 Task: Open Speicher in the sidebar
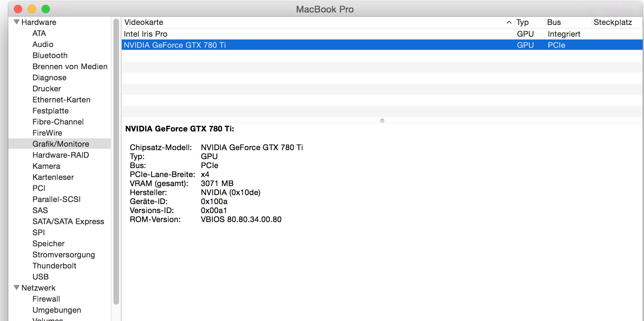click(48, 244)
